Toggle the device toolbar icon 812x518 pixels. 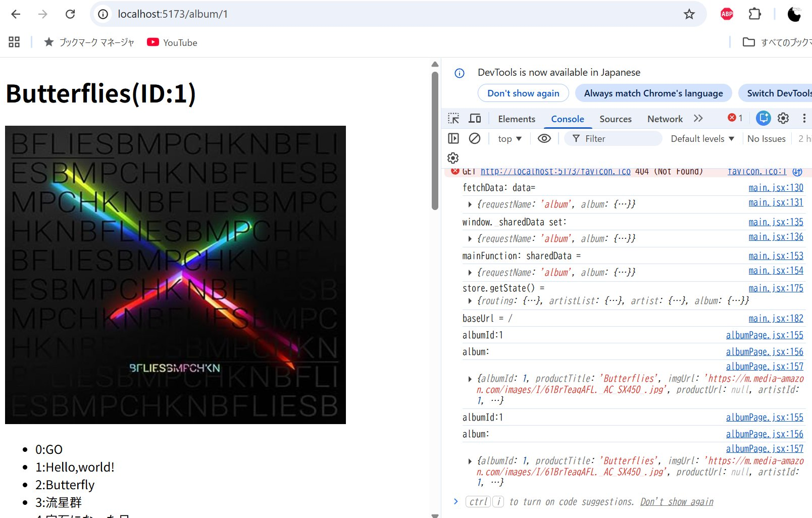tap(475, 119)
